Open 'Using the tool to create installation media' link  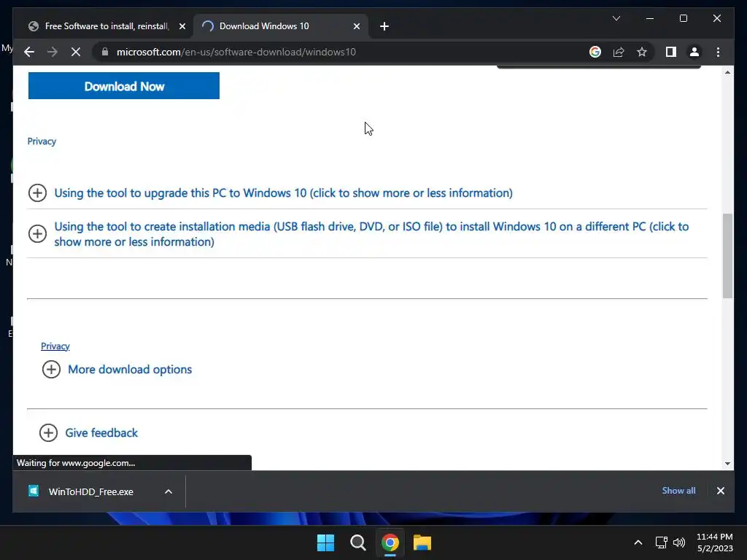pos(371,234)
